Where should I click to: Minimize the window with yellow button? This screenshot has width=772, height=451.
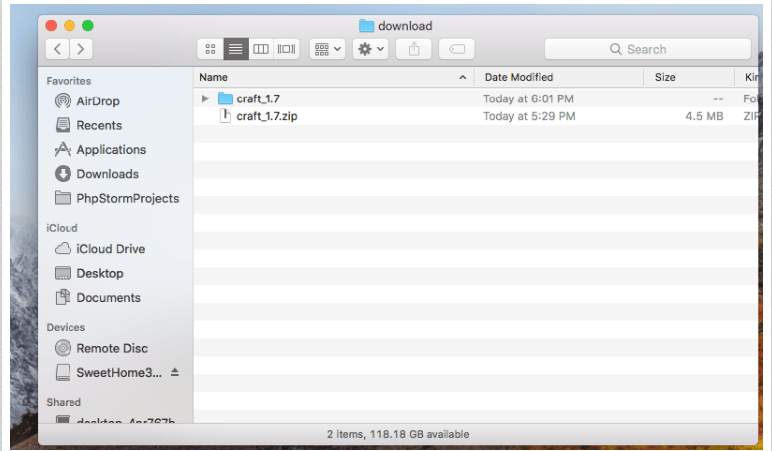coord(69,26)
